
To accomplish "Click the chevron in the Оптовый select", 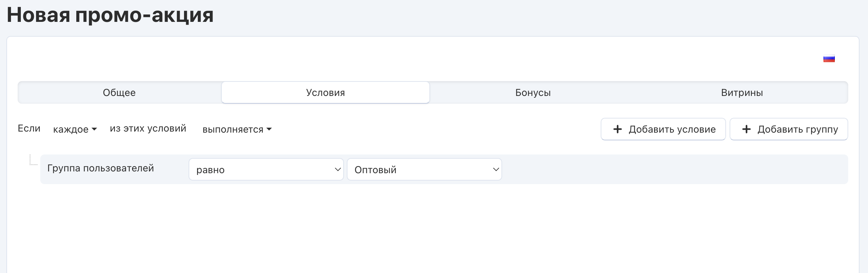I will [495, 170].
